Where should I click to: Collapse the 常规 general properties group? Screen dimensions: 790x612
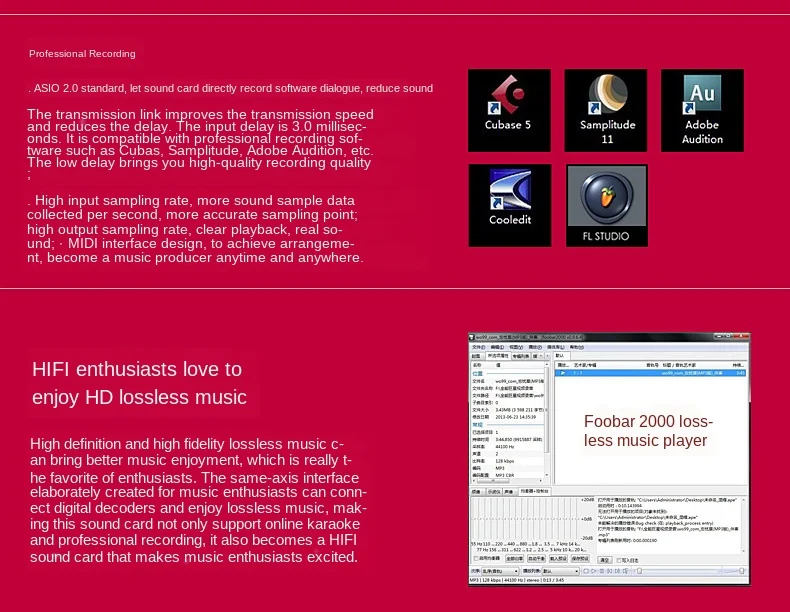477,425
